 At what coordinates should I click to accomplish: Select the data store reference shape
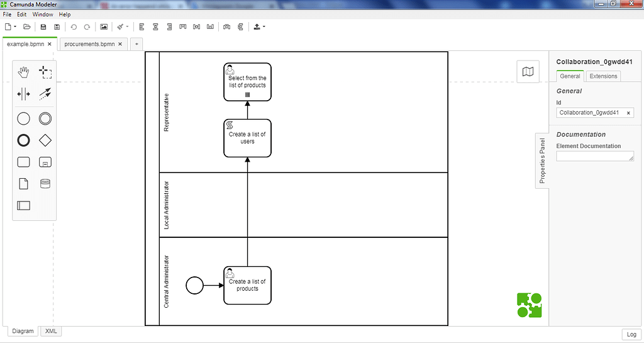coord(45,184)
